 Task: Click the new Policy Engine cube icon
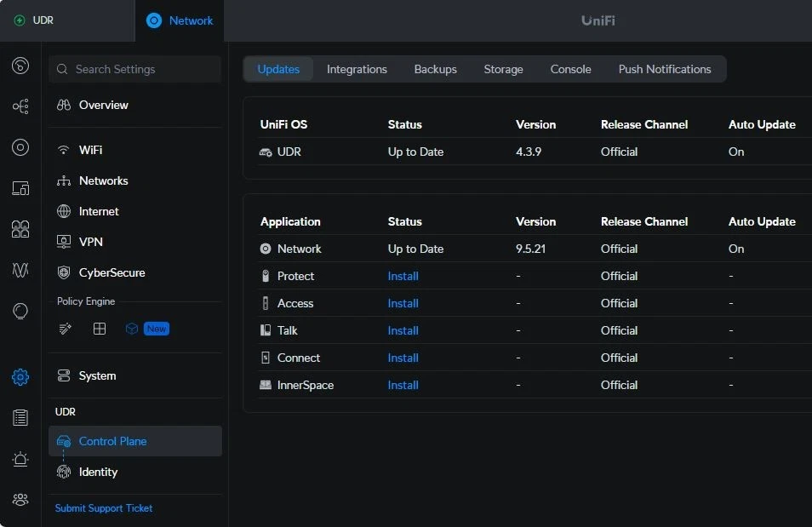[134, 329]
